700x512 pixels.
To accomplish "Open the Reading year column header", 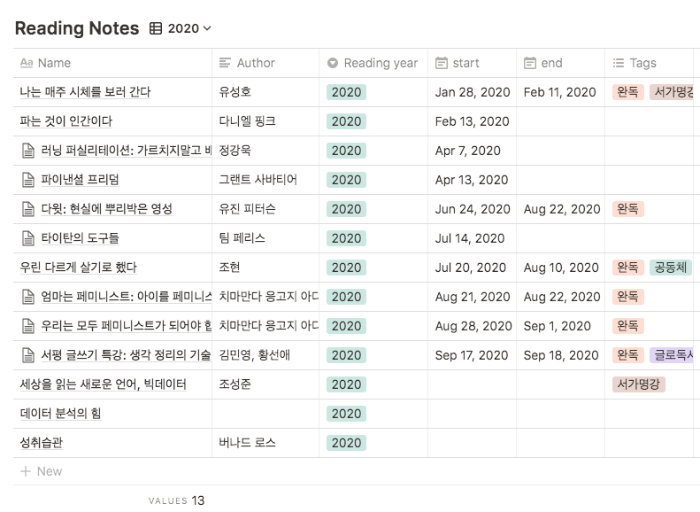I will click(373, 63).
